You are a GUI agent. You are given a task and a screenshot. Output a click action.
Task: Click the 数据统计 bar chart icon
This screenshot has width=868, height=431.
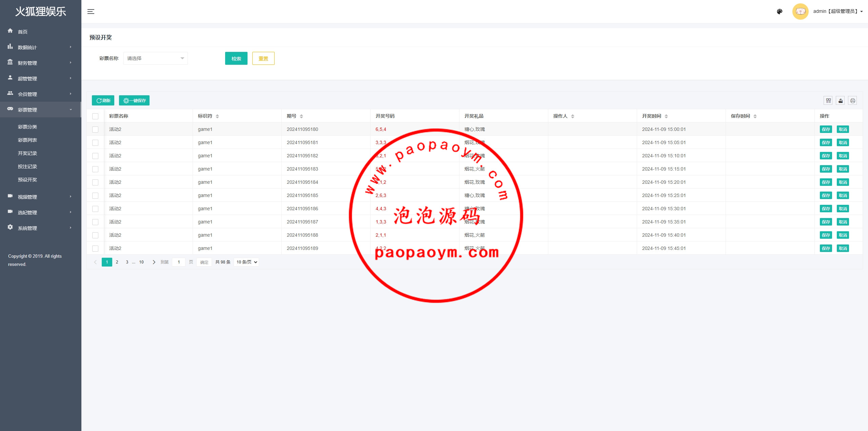10,46
